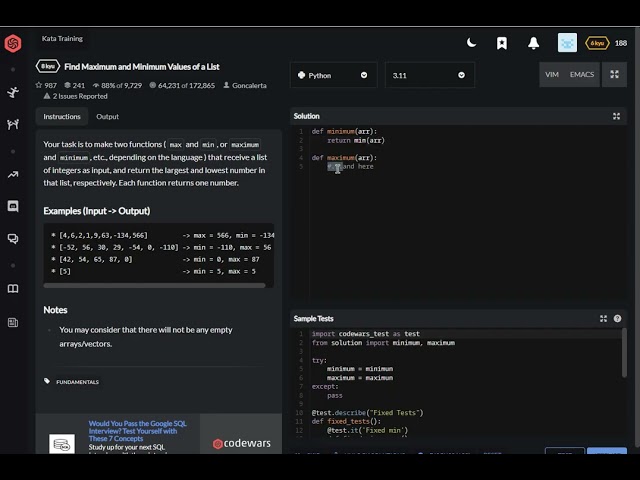Open saved bookmarks icon in header
The image size is (640, 480).
502,43
